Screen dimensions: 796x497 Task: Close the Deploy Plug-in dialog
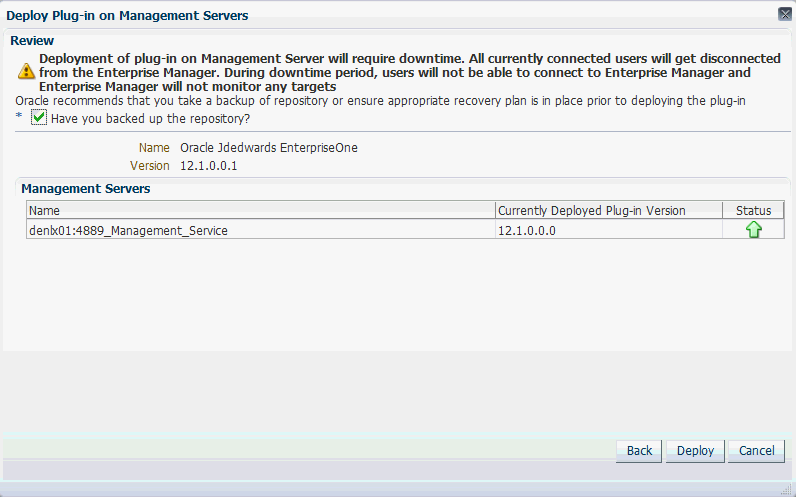pos(785,14)
